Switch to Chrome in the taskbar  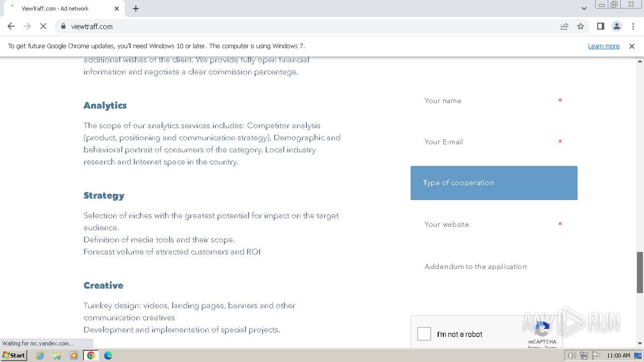click(x=91, y=355)
